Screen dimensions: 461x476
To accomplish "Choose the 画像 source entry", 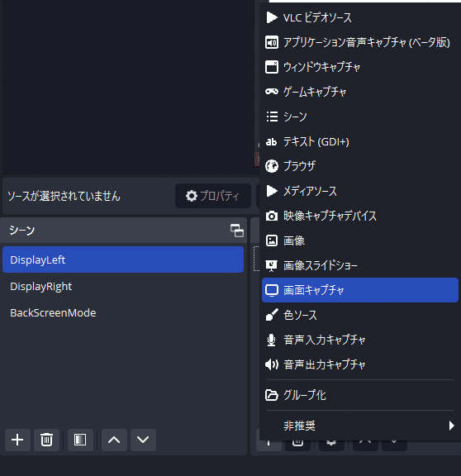I will [360, 240].
